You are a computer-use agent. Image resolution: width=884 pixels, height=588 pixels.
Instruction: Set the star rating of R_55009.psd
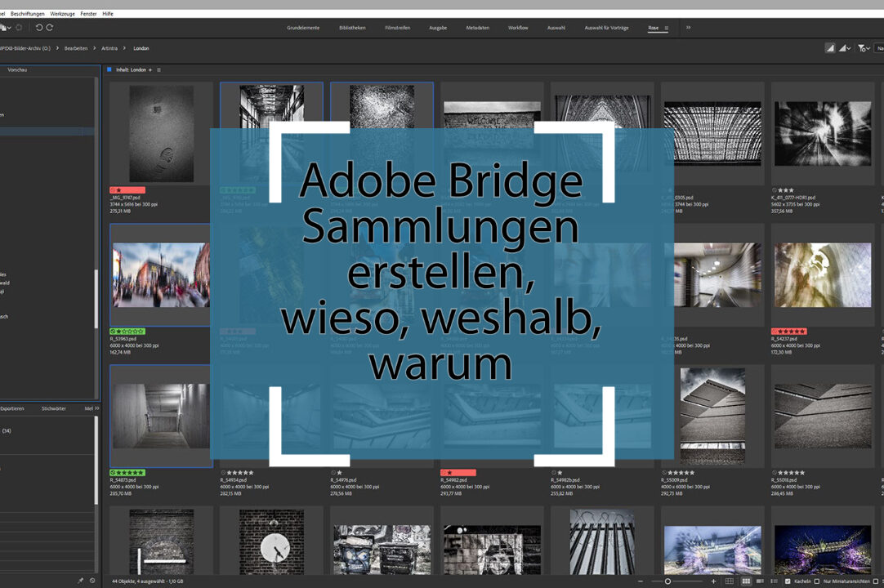pyautogui.click(x=681, y=473)
